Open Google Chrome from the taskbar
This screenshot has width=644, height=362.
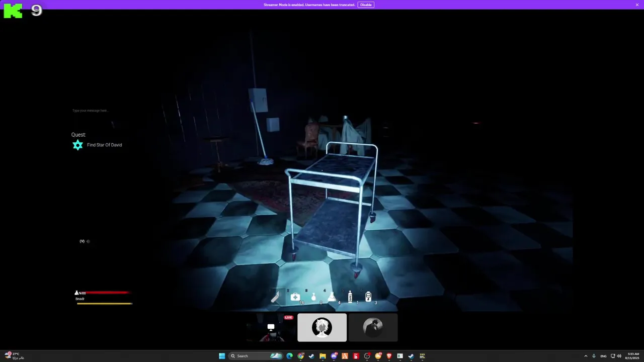(x=300, y=356)
